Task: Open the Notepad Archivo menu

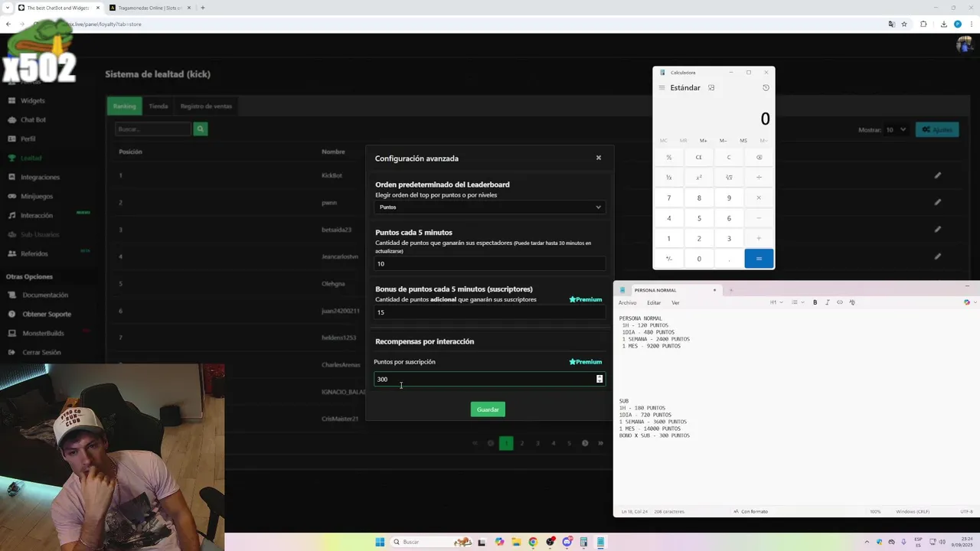Action: click(627, 303)
